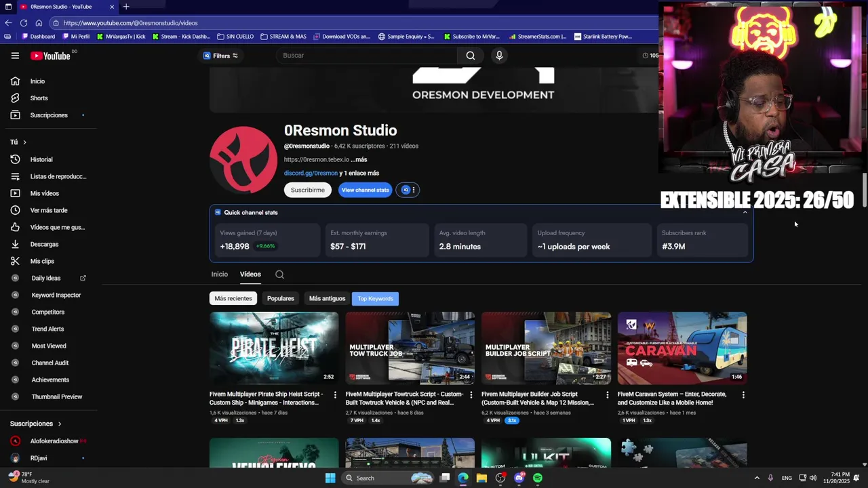868x488 pixels.
Task: Open vidIQ channel options menu button
Action: tap(408, 190)
